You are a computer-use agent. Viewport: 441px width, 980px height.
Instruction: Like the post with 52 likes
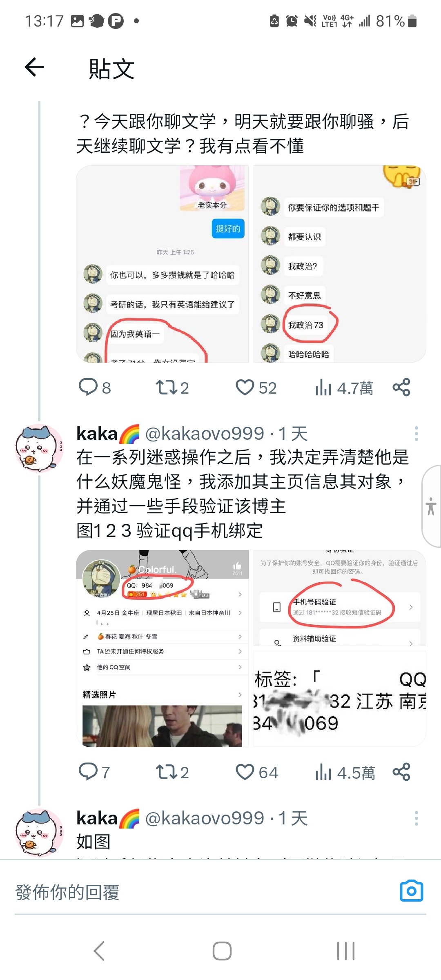click(x=256, y=388)
